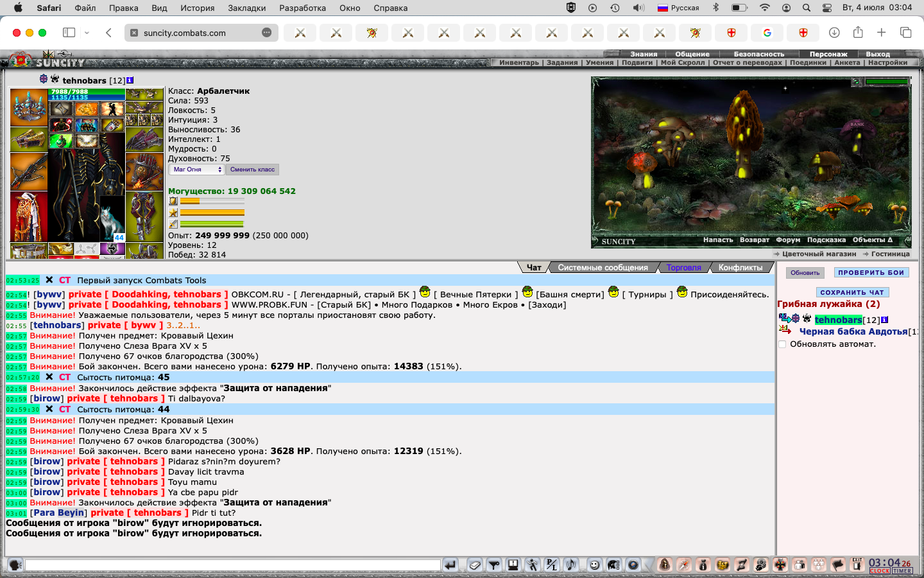The image size is (924, 578).
Task: Click player Черная бабка Авдотья name
Action: click(x=853, y=331)
